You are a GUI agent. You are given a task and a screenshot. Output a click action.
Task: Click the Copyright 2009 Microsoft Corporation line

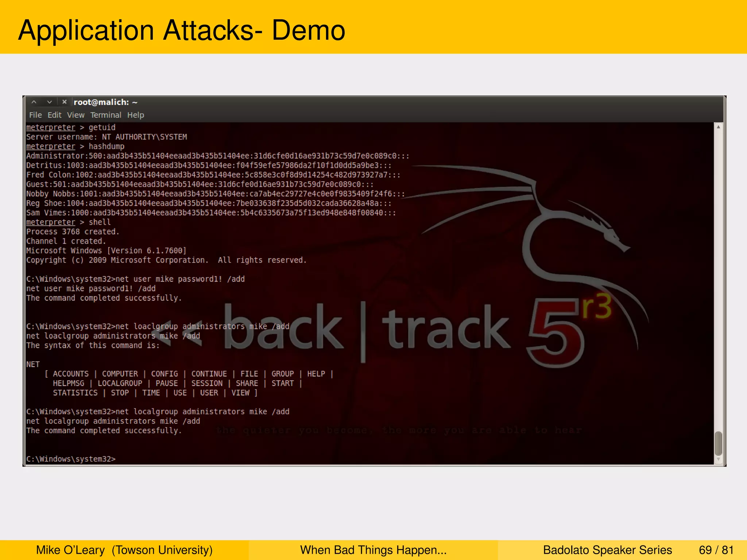166,260
